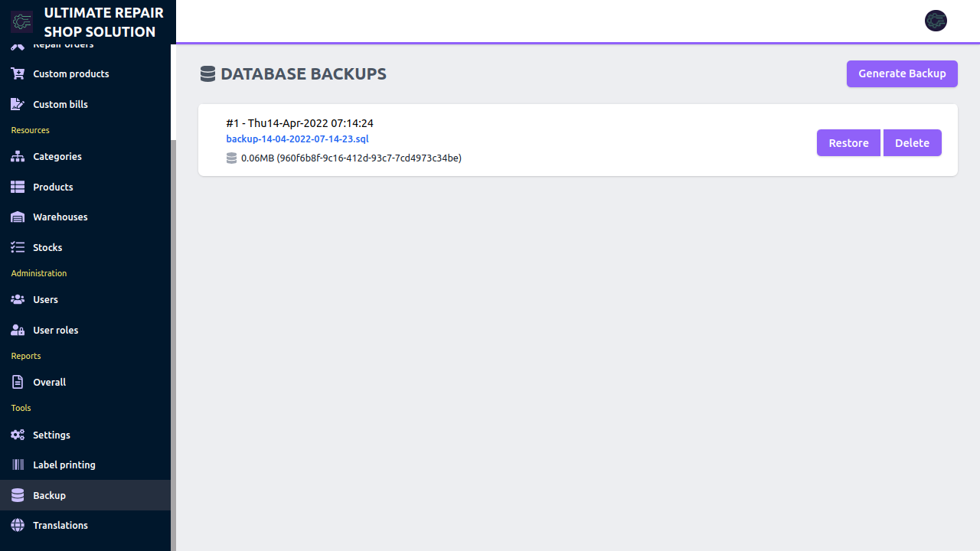Click the Users group icon
The width and height of the screenshot is (980, 551).
tap(18, 300)
